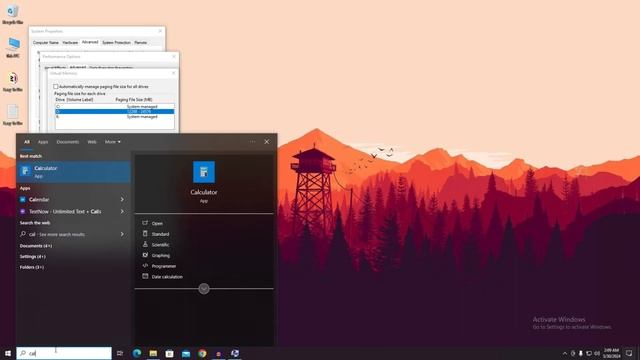The image size is (640, 360).
Task: Switch to the Web search tab
Action: click(92, 142)
